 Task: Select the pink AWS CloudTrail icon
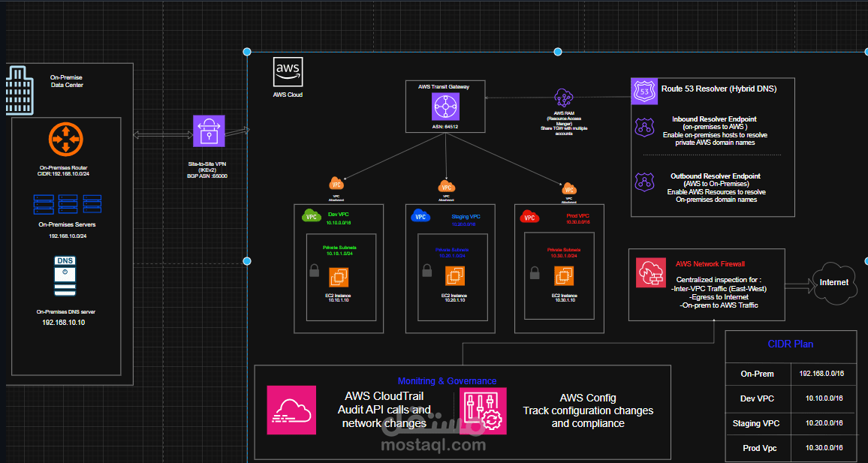(291, 410)
